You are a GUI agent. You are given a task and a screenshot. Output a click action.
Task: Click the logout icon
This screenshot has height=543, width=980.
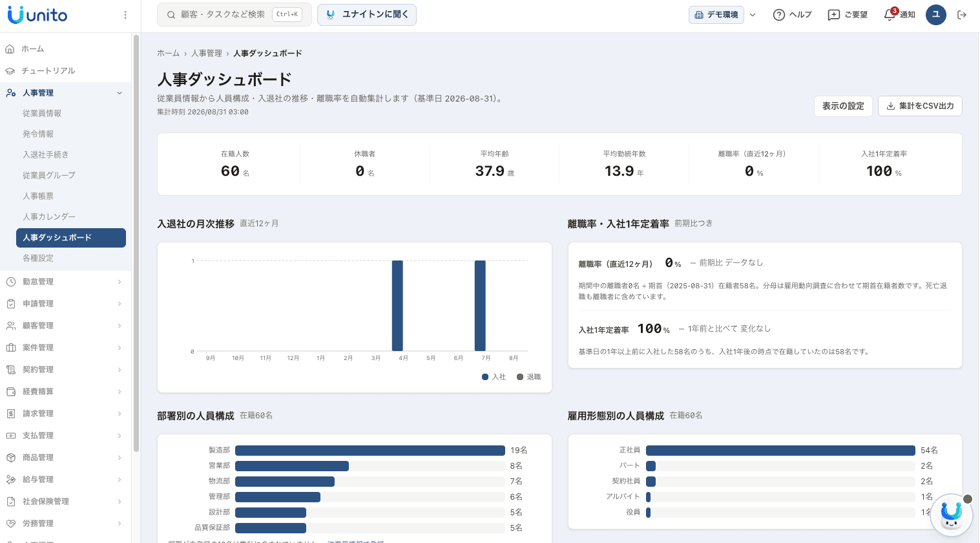(962, 15)
